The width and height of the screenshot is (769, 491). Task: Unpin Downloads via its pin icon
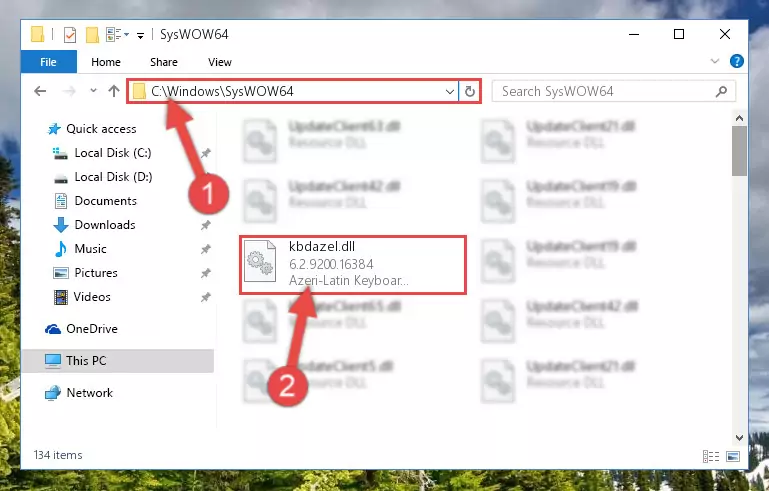coord(205,225)
